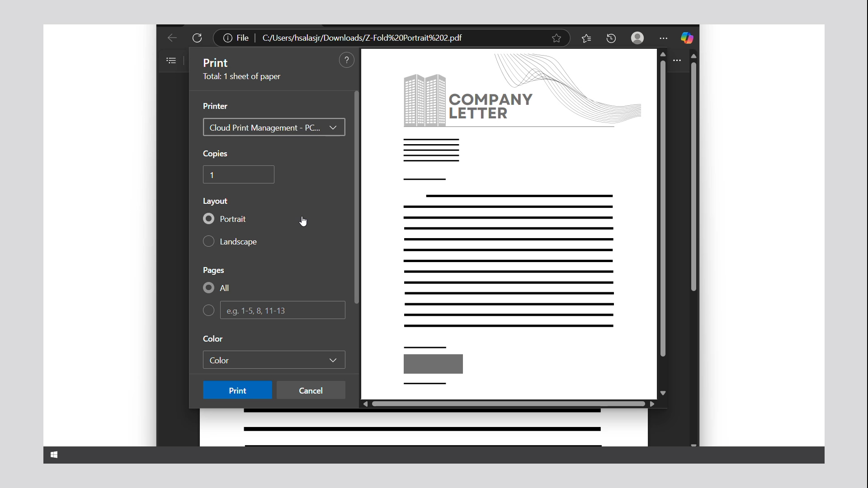Open Copilot in the toolbar
Screen dimensions: 868x488
tap(687, 38)
